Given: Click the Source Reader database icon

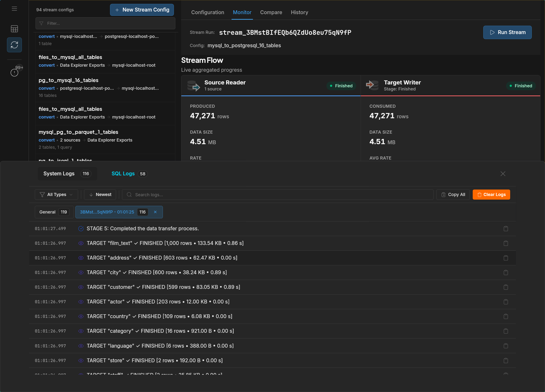Looking at the screenshot, I should click(193, 86).
